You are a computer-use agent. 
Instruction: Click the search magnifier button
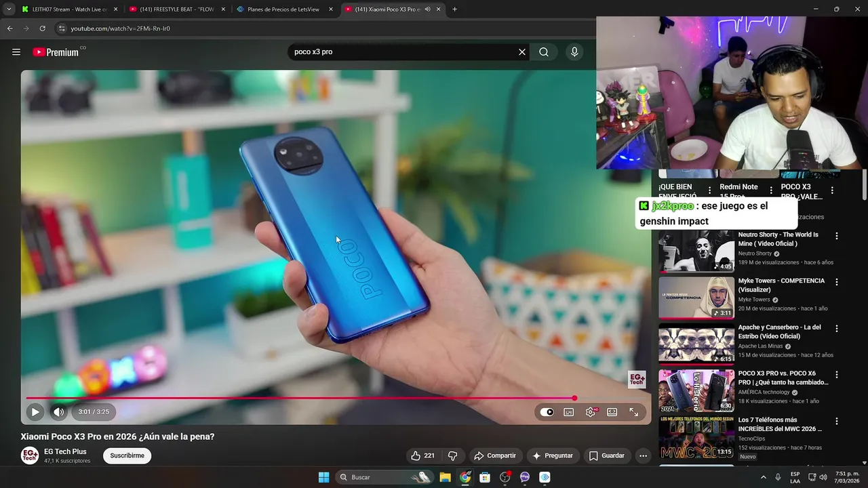(x=544, y=52)
